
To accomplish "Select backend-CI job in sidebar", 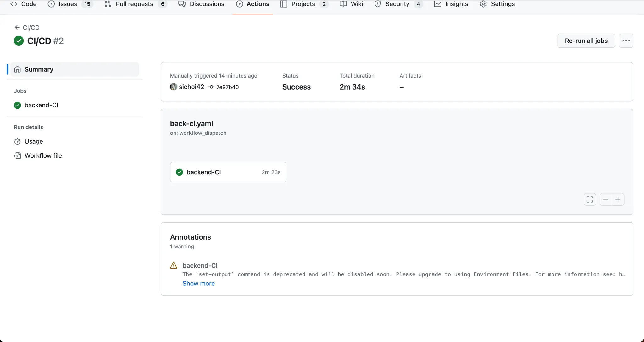I will click(x=41, y=105).
